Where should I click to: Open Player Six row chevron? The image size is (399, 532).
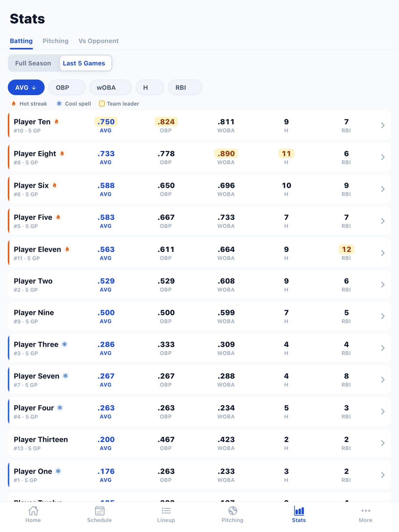383,189
